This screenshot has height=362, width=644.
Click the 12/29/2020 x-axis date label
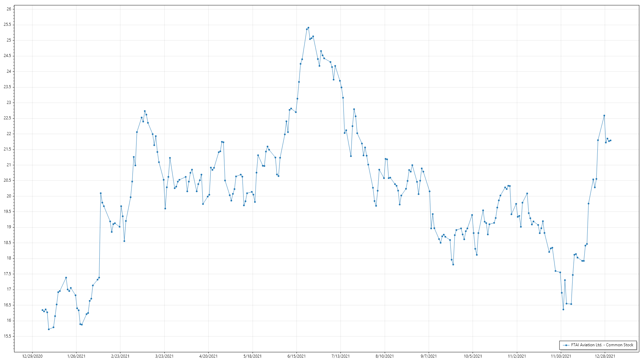(x=32, y=356)
